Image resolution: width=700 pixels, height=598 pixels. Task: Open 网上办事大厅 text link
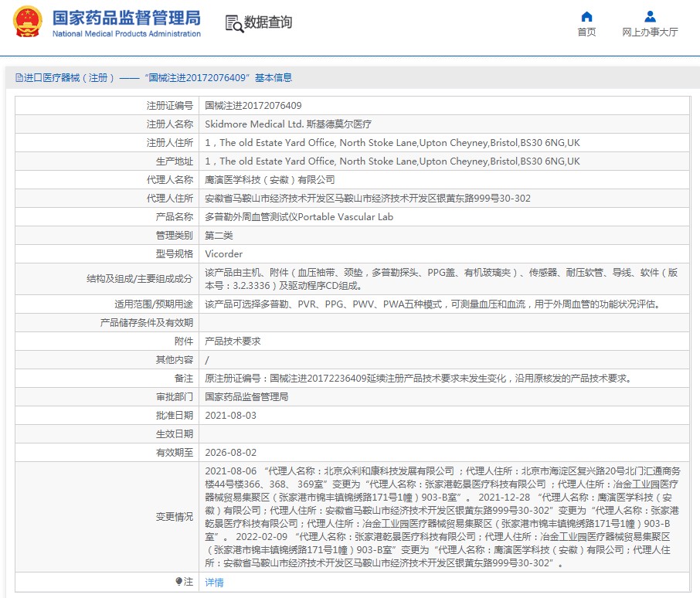coord(650,32)
